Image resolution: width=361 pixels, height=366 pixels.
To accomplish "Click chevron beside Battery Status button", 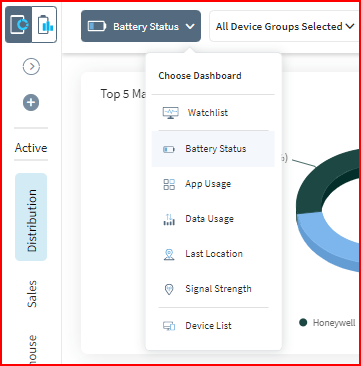I will [x=190, y=26].
